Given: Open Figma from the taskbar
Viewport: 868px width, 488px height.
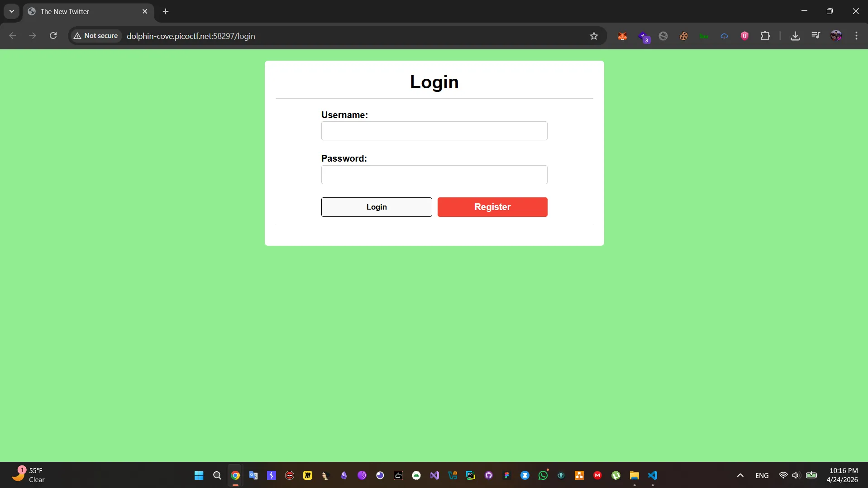Looking at the screenshot, I should tap(507, 475).
